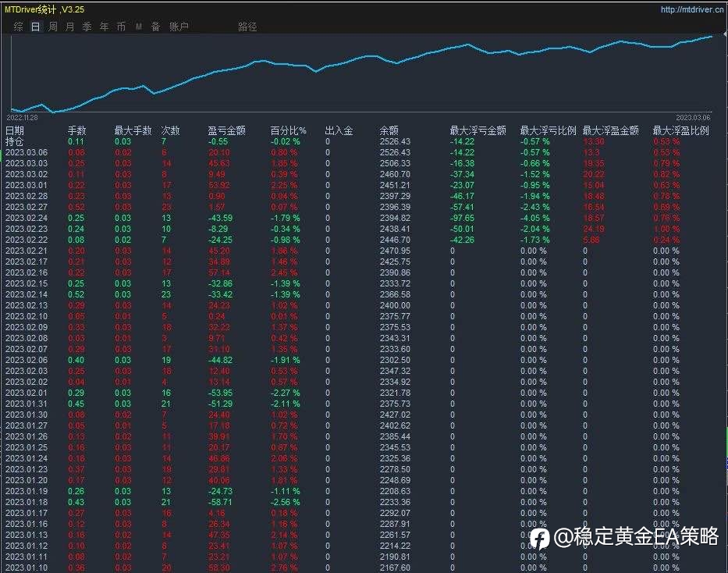This screenshot has height=573, width=728.
Task: Select the 年 yearly tab
Action: pyautogui.click(x=104, y=27)
